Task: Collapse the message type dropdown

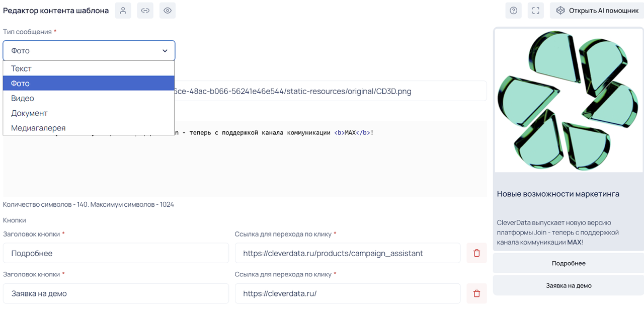Action: 89,51
